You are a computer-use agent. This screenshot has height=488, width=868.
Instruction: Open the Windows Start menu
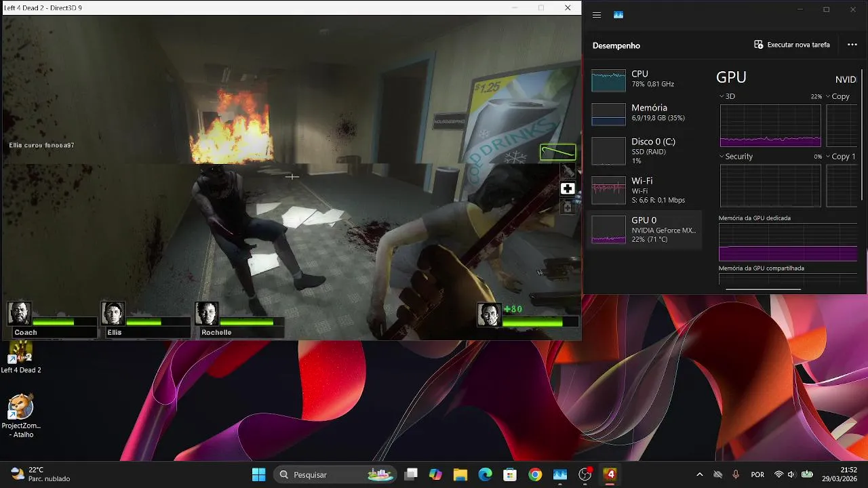(259, 474)
